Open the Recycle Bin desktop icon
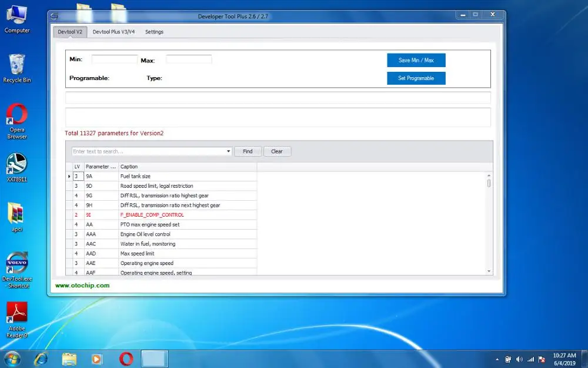Screen dimensions: 588x368 coord(17,68)
